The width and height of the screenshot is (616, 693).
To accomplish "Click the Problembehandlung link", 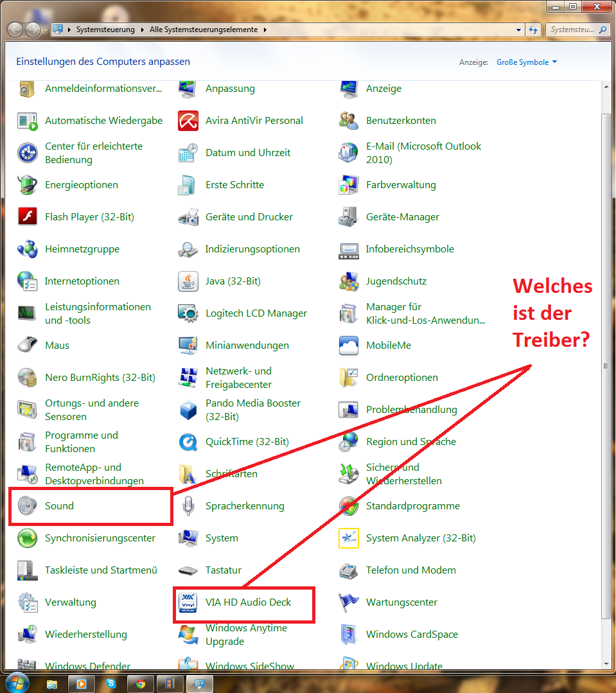I will pos(411,410).
